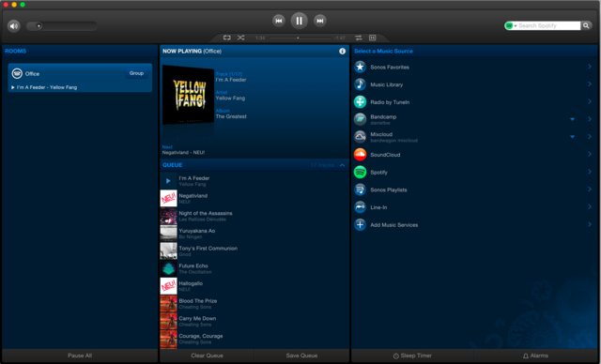Select Hallogallo track title in queue

point(191,283)
